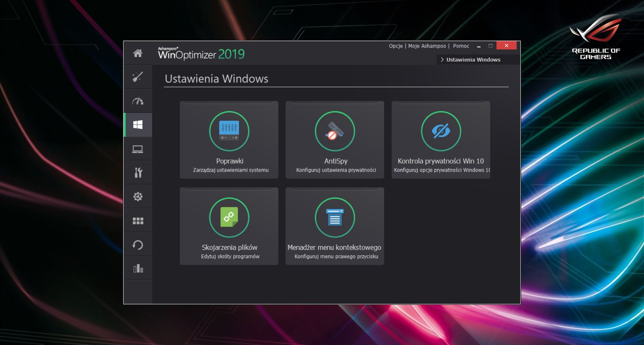This screenshot has width=644, height=345.
Task: Click the Ustawienia Windows breadcrumb
Action: pos(473,59)
